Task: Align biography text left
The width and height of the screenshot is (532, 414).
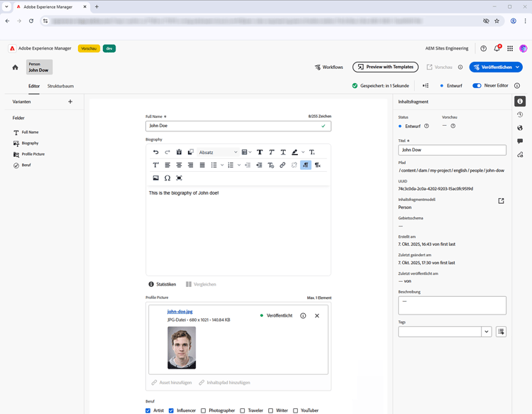Action: pyautogui.click(x=167, y=165)
